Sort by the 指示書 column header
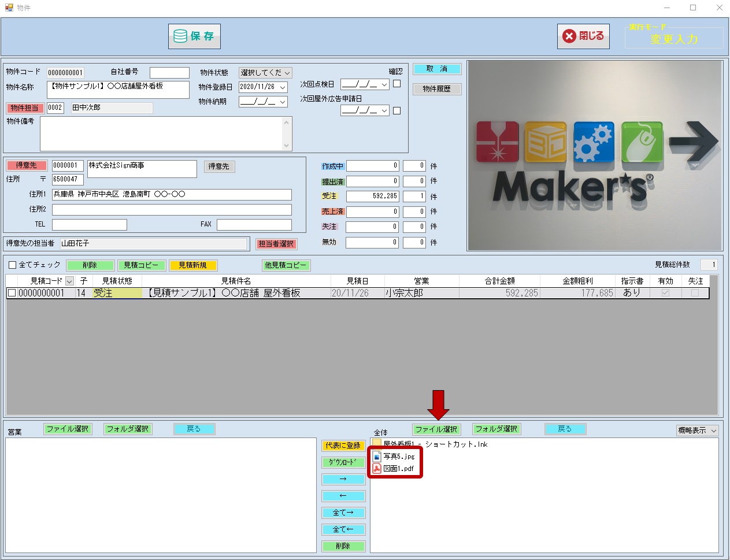 coord(632,281)
